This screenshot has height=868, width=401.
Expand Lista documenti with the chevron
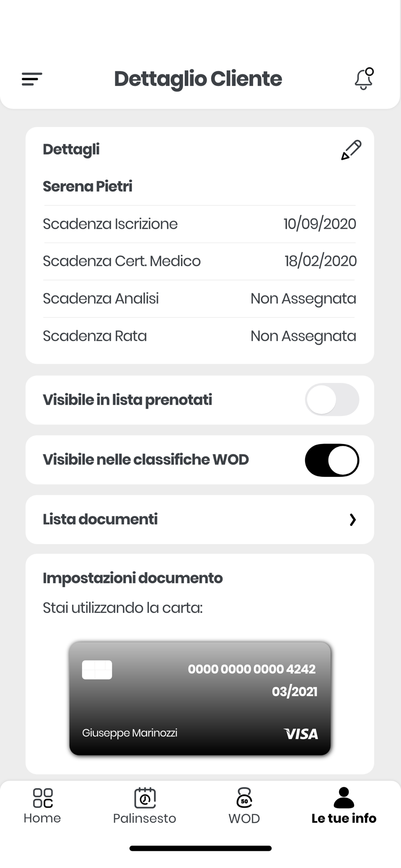click(x=353, y=520)
